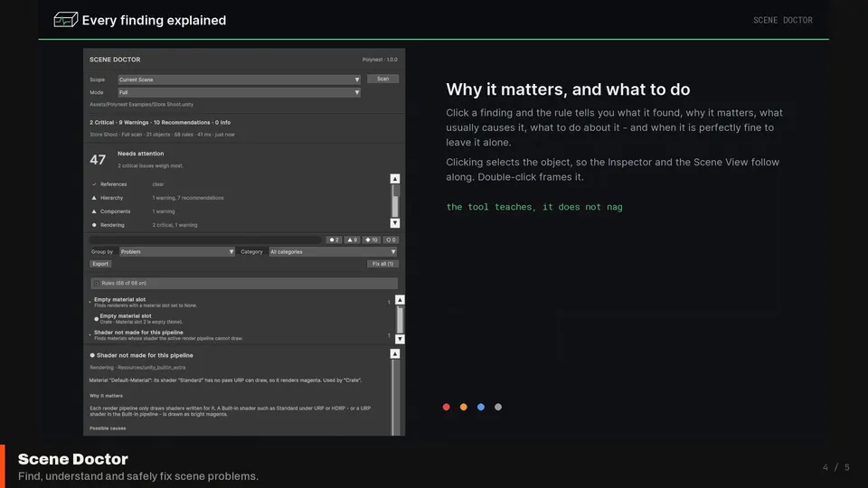Click the 'Why it matters' heading in the detail pane
This screenshot has height=488, width=868.
tap(107, 396)
